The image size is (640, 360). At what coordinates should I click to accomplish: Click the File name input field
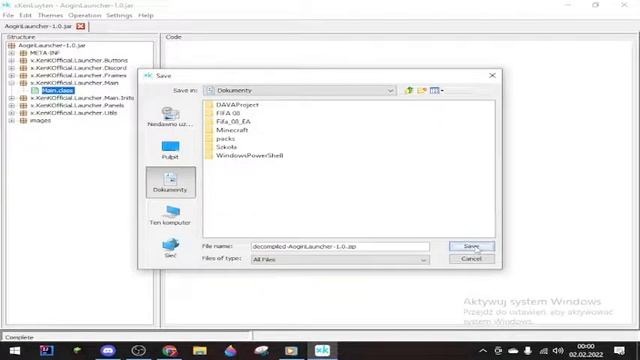340,247
